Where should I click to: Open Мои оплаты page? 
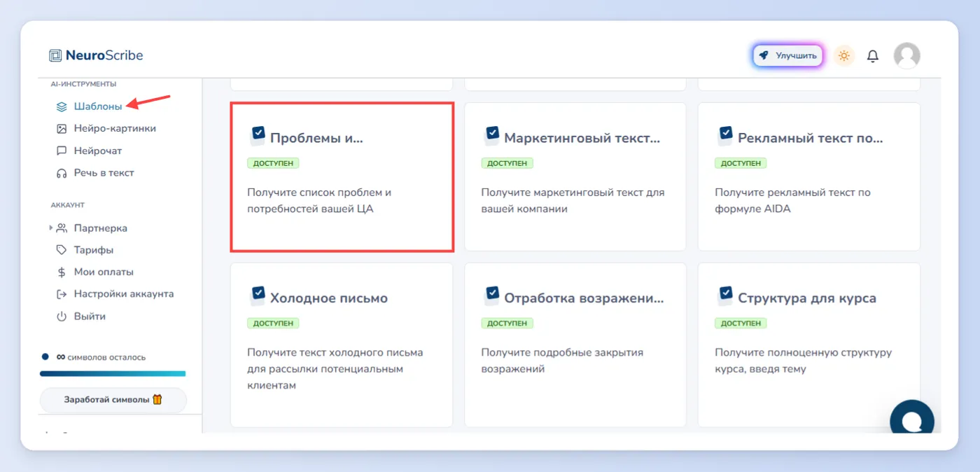[104, 272]
